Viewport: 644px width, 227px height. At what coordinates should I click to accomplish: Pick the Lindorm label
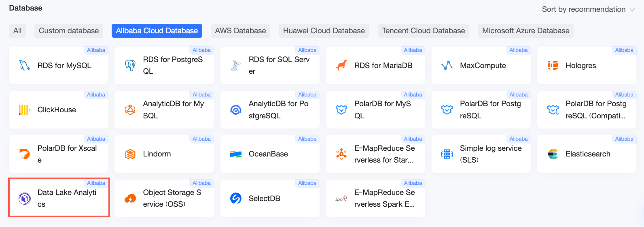(157, 154)
